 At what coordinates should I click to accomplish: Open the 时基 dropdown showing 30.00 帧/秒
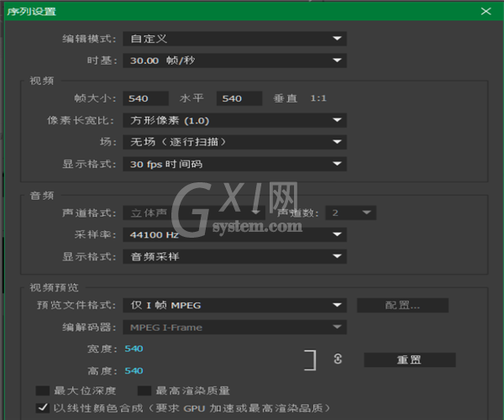click(234, 60)
